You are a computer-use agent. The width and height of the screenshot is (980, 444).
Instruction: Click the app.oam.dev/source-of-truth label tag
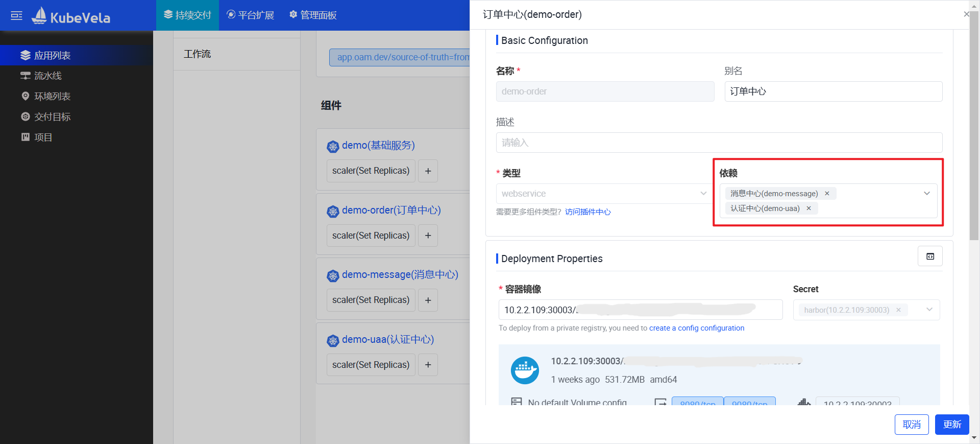(x=400, y=57)
